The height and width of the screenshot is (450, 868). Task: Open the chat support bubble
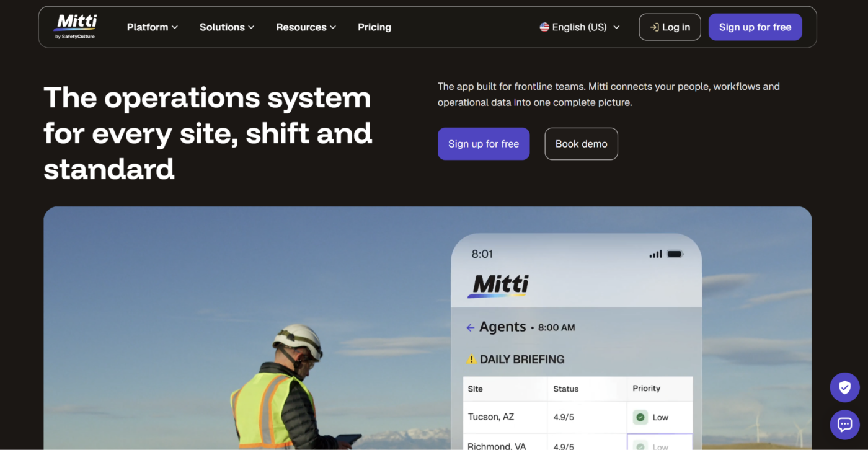point(844,425)
